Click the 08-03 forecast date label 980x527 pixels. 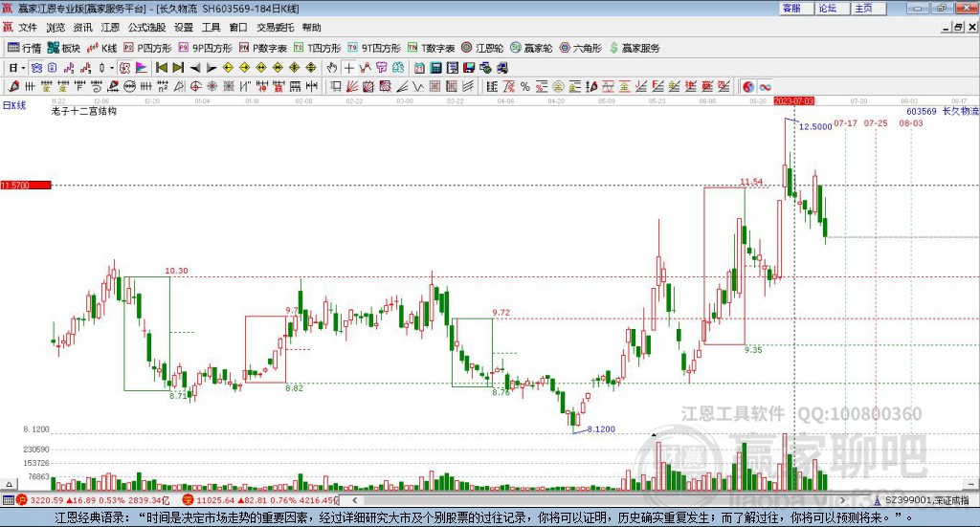(911, 123)
